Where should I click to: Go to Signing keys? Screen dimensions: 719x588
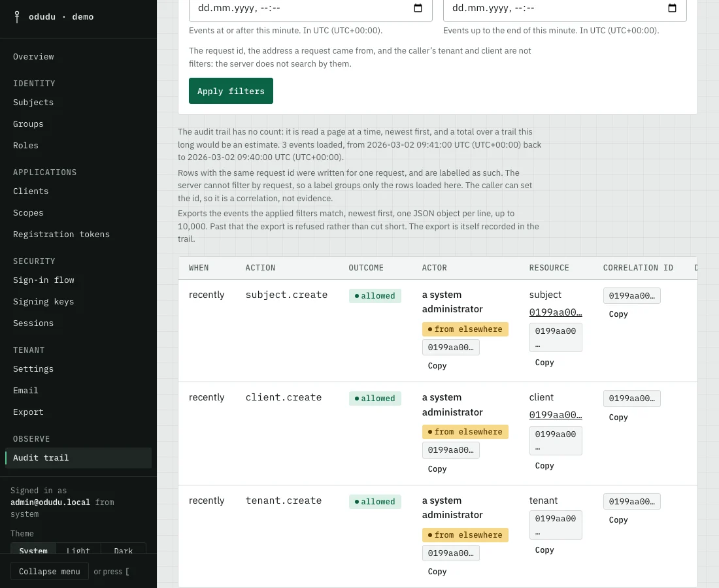pyautogui.click(x=44, y=302)
